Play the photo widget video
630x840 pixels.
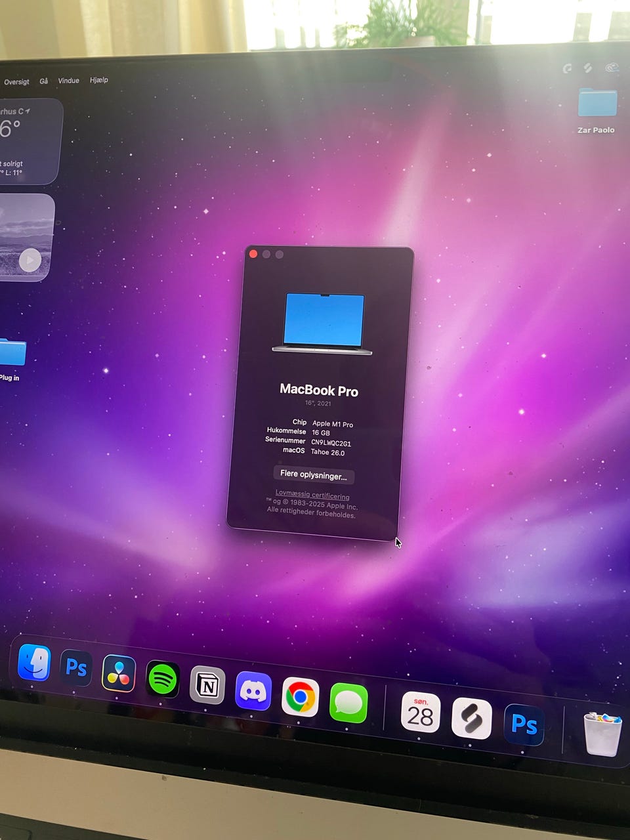(x=29, y=260)
